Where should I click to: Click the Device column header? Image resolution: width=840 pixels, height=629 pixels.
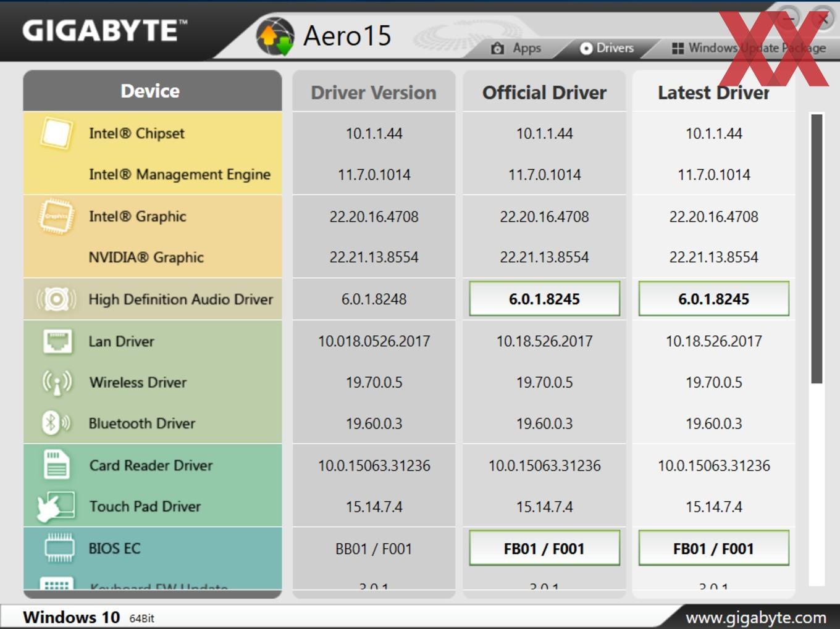(152, 91)
